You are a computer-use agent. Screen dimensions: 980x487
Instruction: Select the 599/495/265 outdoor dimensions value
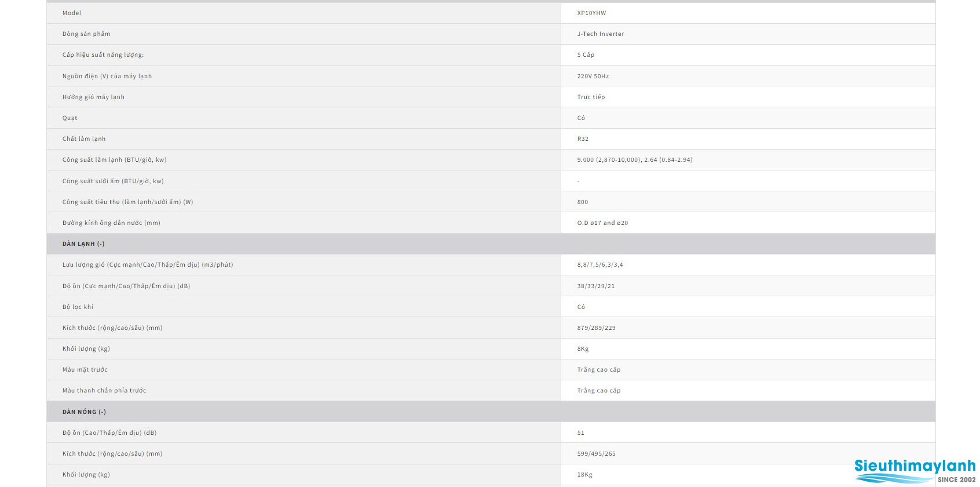click(x=597, y=453)
